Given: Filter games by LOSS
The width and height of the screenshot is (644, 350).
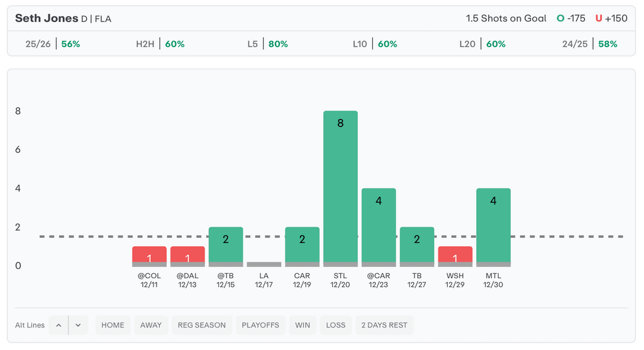Looking at the screenshot, I should tap(336, 325).
